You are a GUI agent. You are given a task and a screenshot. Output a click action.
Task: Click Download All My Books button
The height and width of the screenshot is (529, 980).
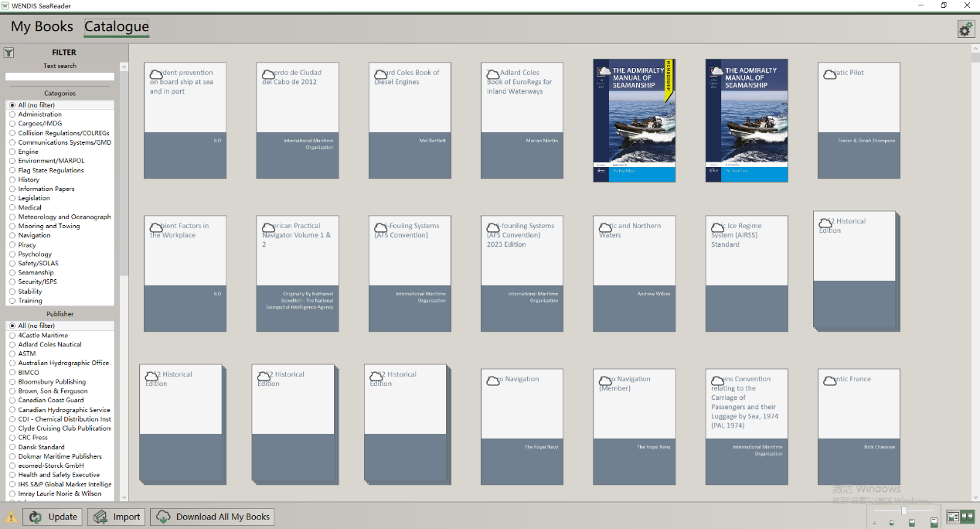(213, 517)
